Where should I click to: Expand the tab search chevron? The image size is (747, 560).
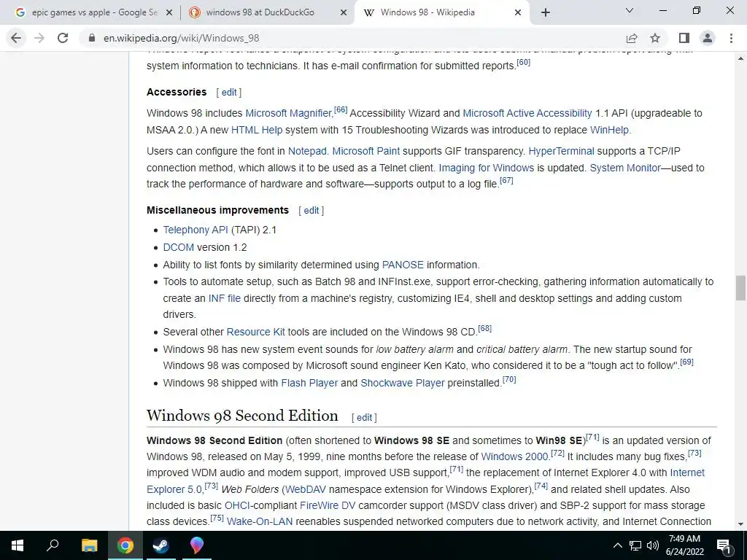630,10
